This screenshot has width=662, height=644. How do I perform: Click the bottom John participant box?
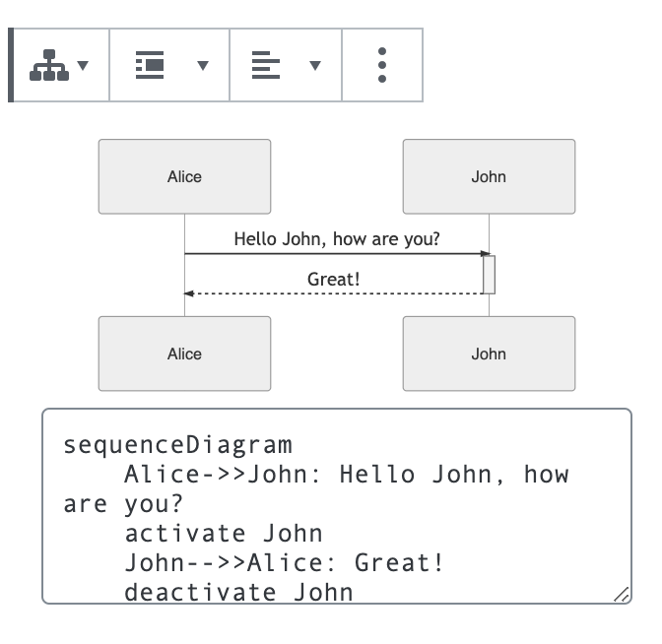(489, 354)
